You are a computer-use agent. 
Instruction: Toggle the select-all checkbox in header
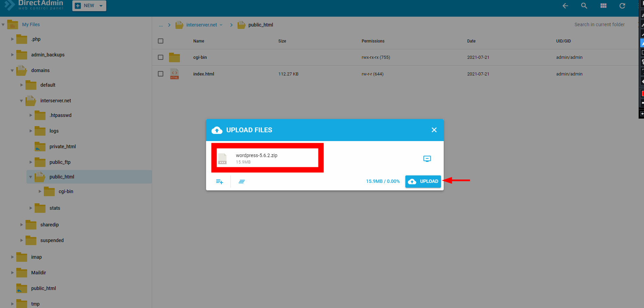click(x=161, y=41)
